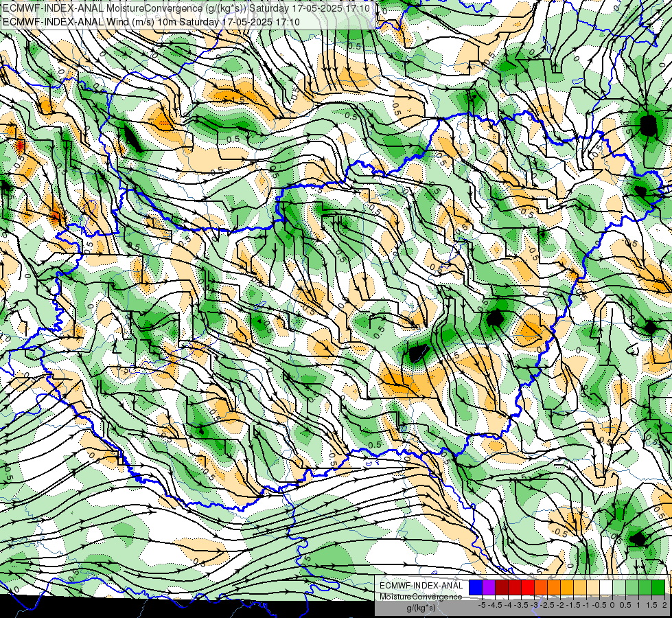672x618 pixels.
Task: Click the pale peach swatch between -1 and -0.5
Action: 593,587
